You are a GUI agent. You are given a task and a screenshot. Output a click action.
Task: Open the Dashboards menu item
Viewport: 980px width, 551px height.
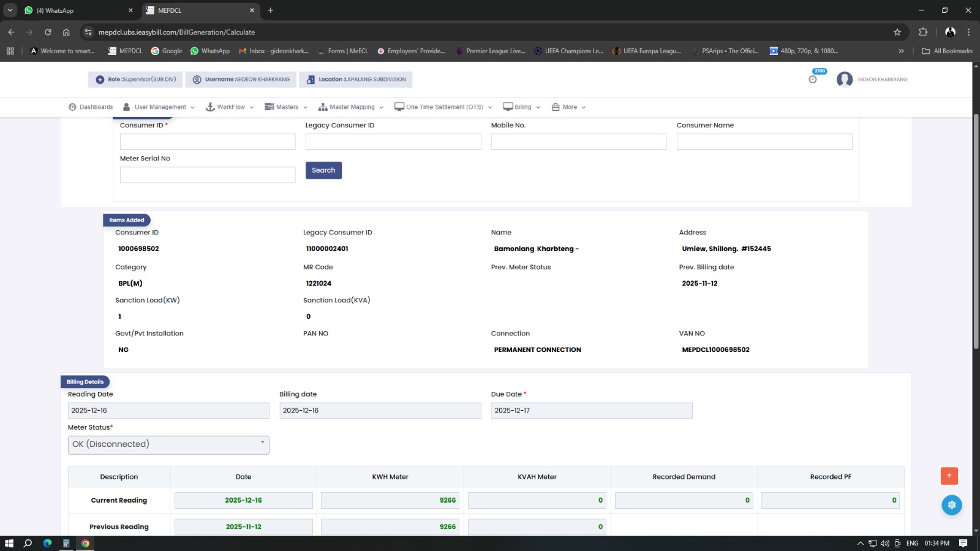91,107
